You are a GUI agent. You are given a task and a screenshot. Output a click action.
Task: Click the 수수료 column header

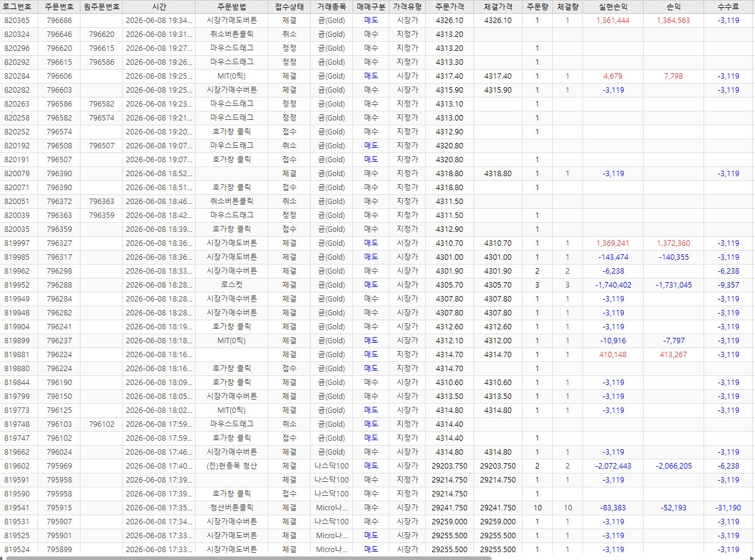728,7
